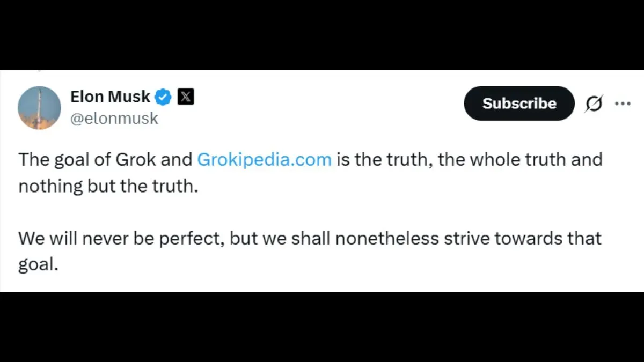Click the black letterbox bar below the post
This screenshot has width=644, height=362.
(322, 327)
